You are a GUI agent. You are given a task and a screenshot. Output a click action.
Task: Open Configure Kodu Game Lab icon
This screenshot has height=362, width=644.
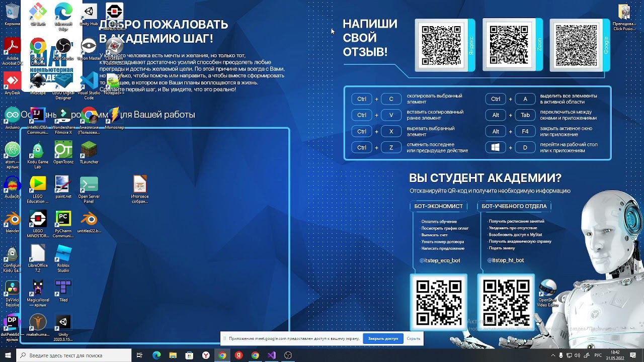pos(12,259)
